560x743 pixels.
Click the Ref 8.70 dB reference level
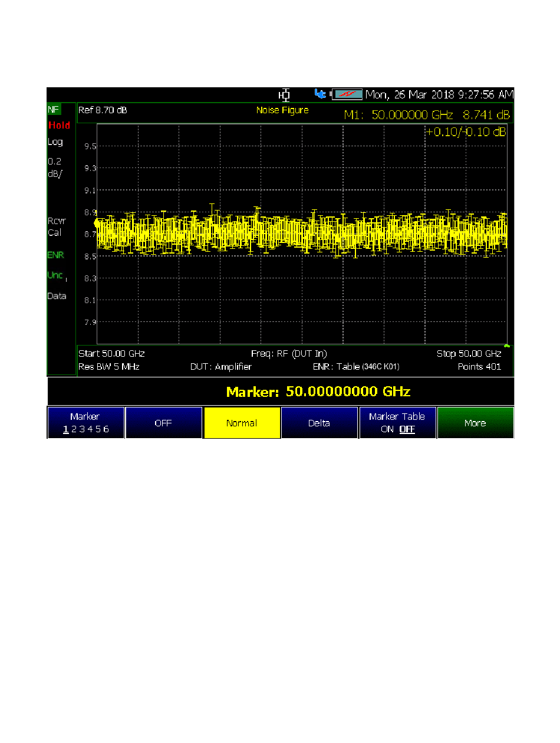[x=103, y=110]
